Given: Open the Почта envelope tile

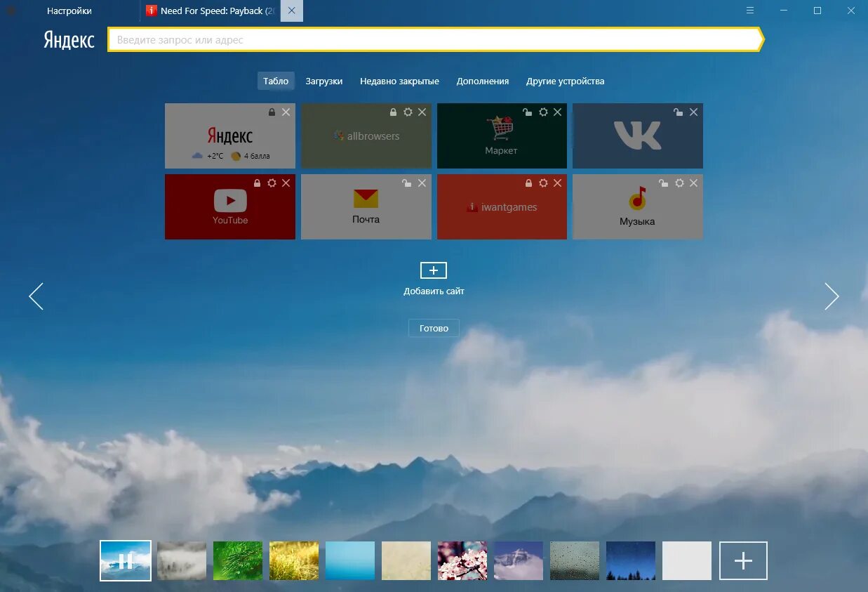Looking at the screenshot, I should [x=366, y=206].
